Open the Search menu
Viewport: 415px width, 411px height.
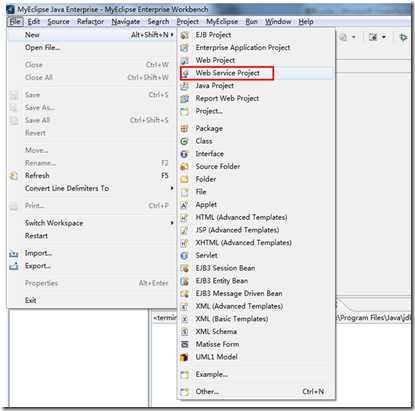coord(158,22)
